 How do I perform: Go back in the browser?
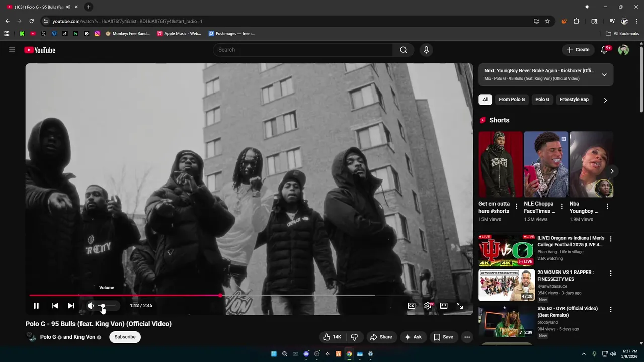(7, 21)
